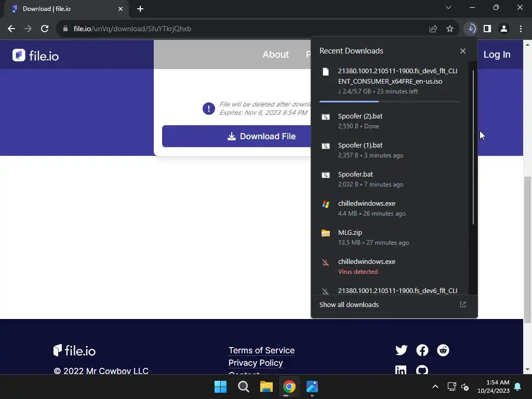Click the Chrome taskbar icon
Image resolution: width=532 pixels, height=399 pixels.
(289, 387)
